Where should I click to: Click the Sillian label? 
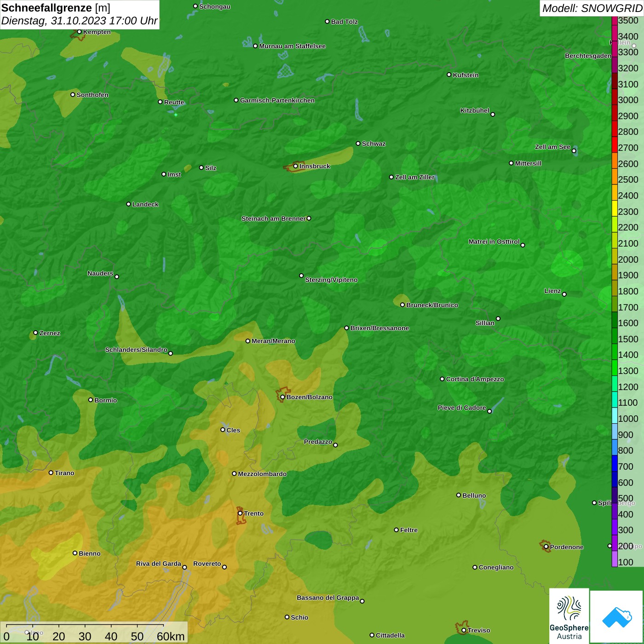[485, 323]
